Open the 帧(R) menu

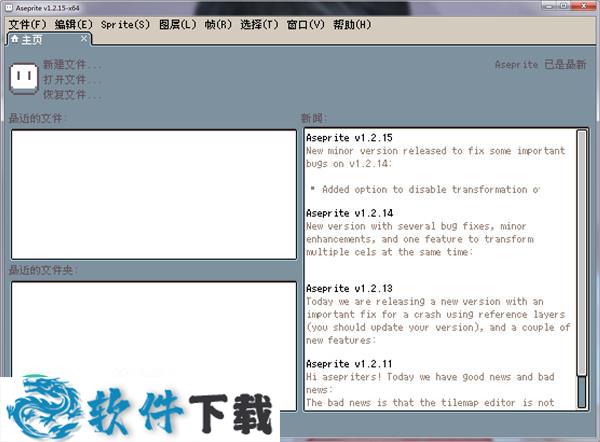coord(218,25)
